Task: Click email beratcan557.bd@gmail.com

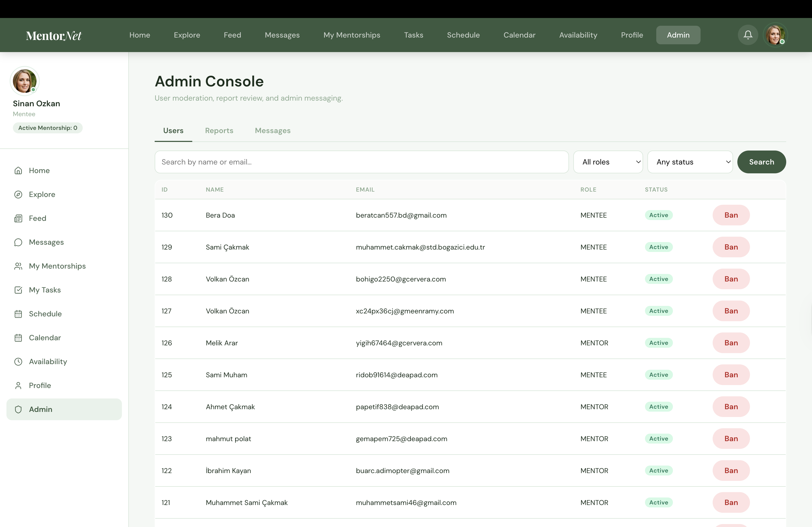Action: [401, 215]
